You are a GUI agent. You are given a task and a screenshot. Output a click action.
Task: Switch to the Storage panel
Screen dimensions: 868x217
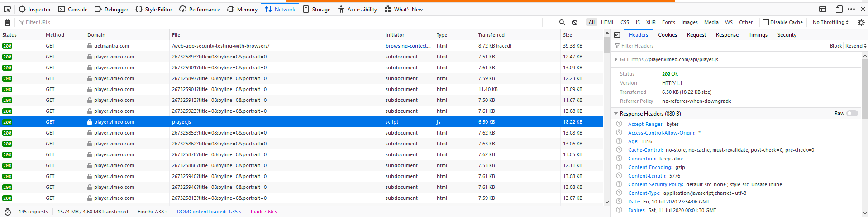click(316, 9)
